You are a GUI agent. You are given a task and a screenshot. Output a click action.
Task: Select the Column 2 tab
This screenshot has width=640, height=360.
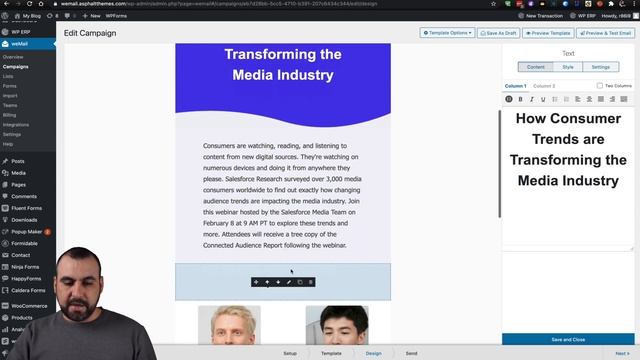coord(544,86)
